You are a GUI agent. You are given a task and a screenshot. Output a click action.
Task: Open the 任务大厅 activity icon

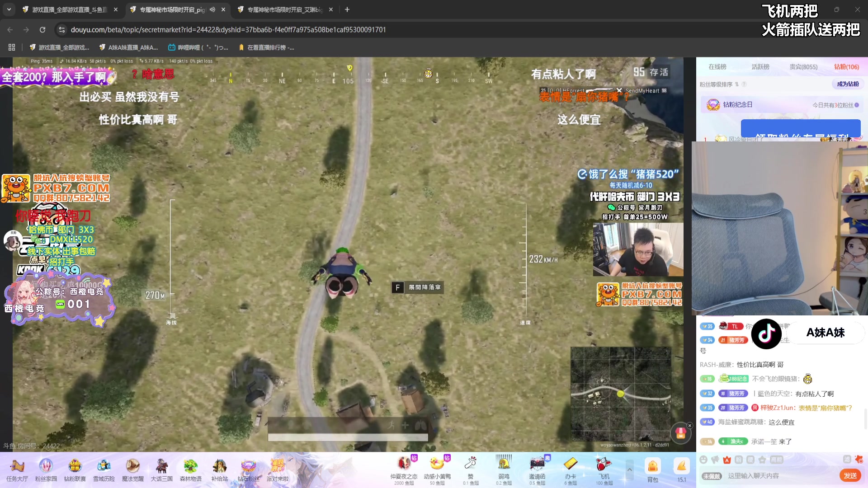tap(17, 469)
